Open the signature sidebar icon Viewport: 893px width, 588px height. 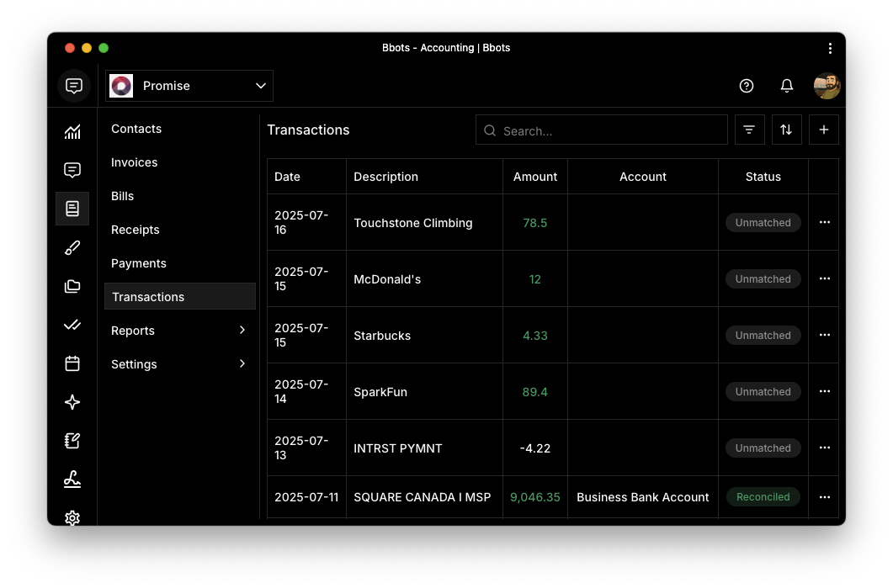[x=72, y=479]
